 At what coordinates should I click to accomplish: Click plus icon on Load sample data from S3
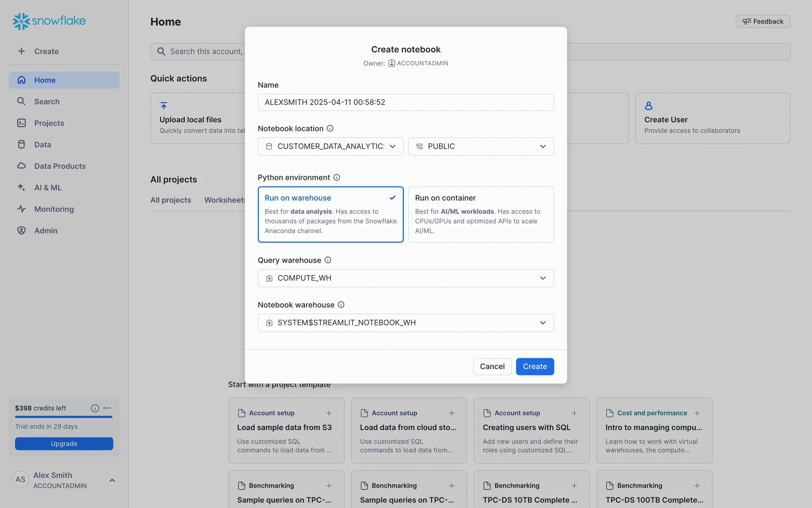[x=329, y=413]
